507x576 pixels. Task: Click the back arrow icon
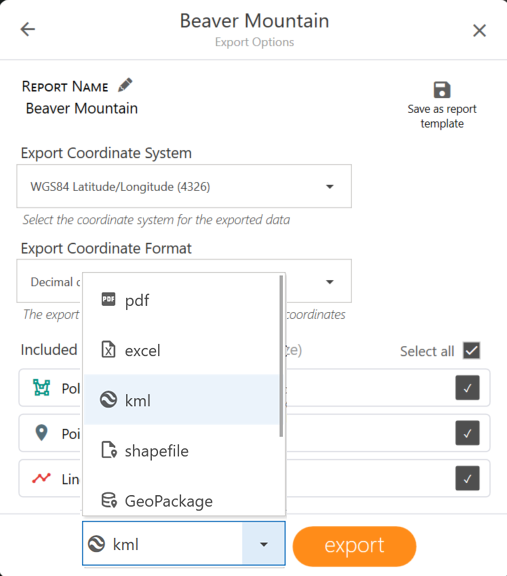pyautogui.click(x=28, y=29)
